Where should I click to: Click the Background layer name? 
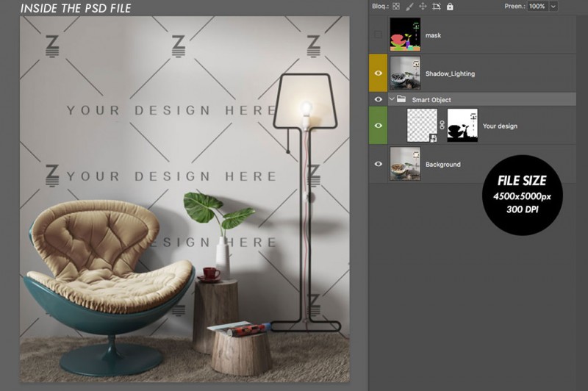click(443, 165)
